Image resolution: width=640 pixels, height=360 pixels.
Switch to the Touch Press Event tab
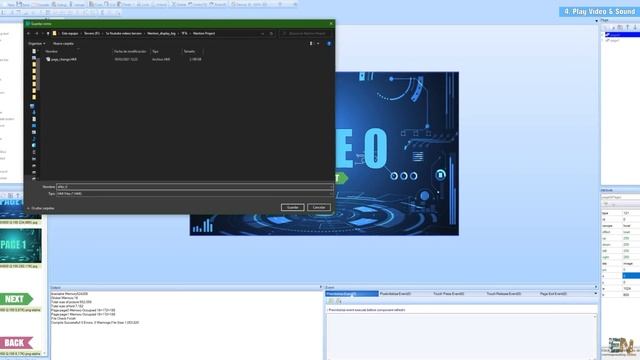coord(449,294)
